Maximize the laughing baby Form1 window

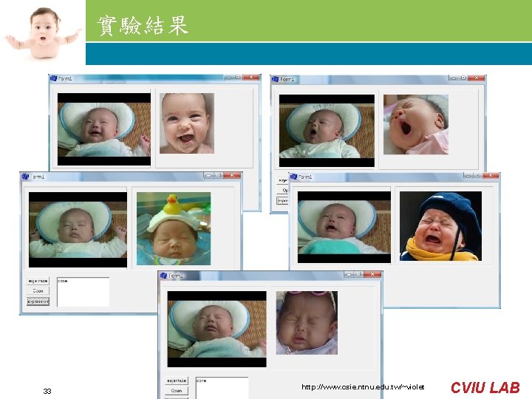[238, 78]
